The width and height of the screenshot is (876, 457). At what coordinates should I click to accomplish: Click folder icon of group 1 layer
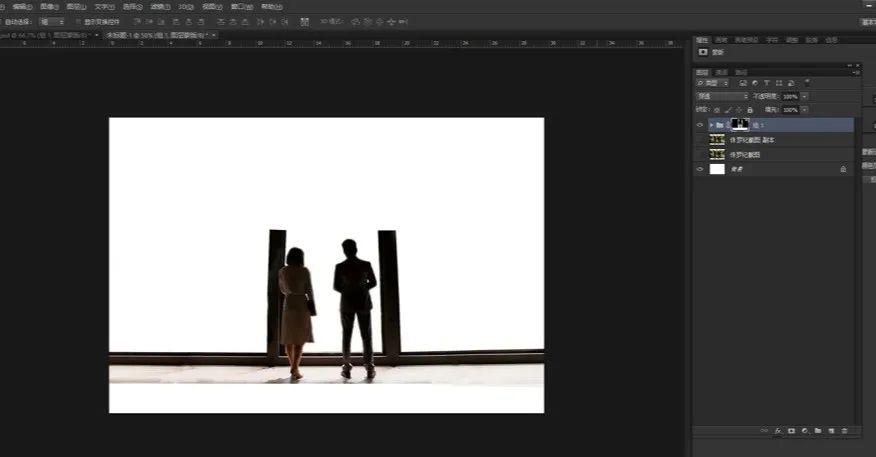720,125
